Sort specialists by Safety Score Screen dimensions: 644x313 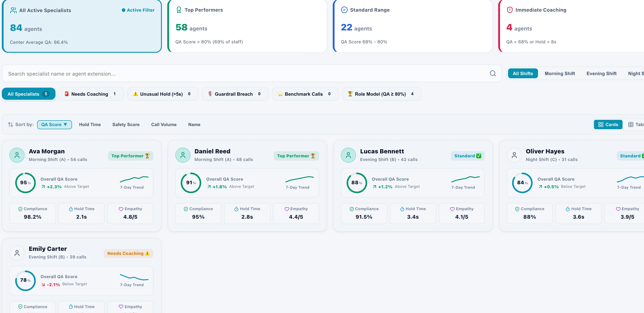tap(126, 125)
